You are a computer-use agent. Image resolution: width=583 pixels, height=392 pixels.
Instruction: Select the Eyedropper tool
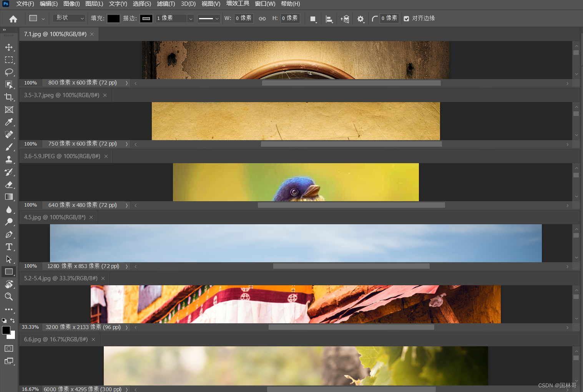tap(9, 122)
